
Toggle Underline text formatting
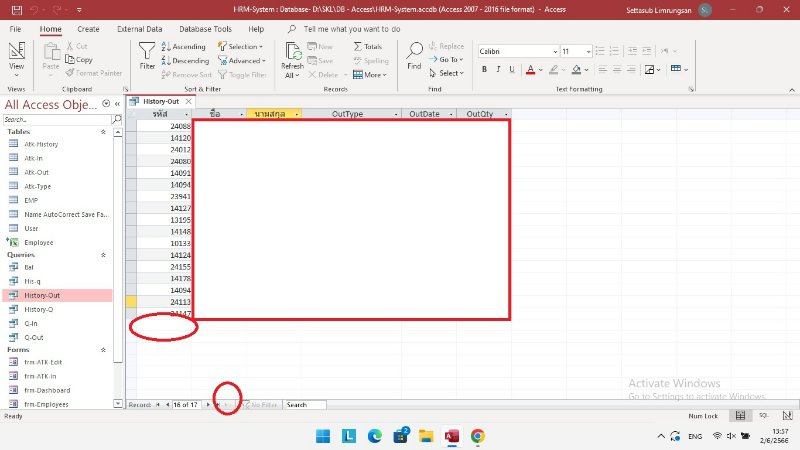click(x=512, y=69)
